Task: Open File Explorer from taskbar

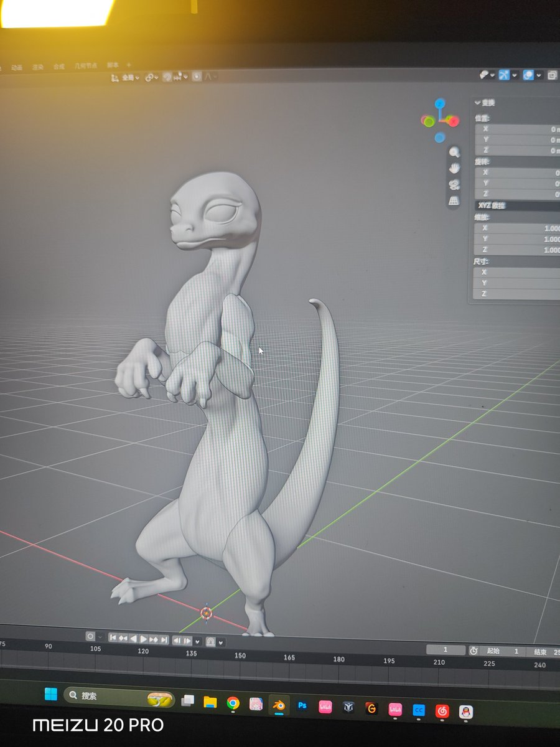Action: click(210, 702)
